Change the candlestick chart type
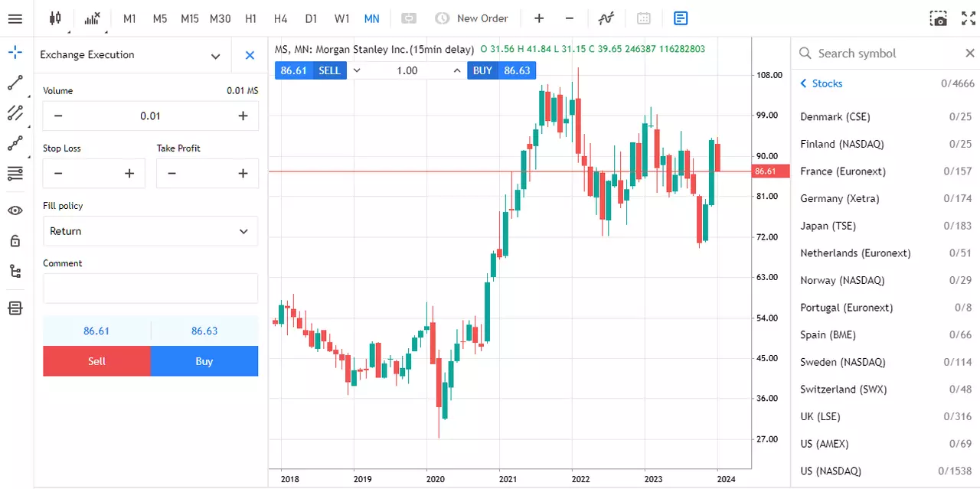Image resolution: width=980 pixels, height=489 pixels. [x=55, y=18]
